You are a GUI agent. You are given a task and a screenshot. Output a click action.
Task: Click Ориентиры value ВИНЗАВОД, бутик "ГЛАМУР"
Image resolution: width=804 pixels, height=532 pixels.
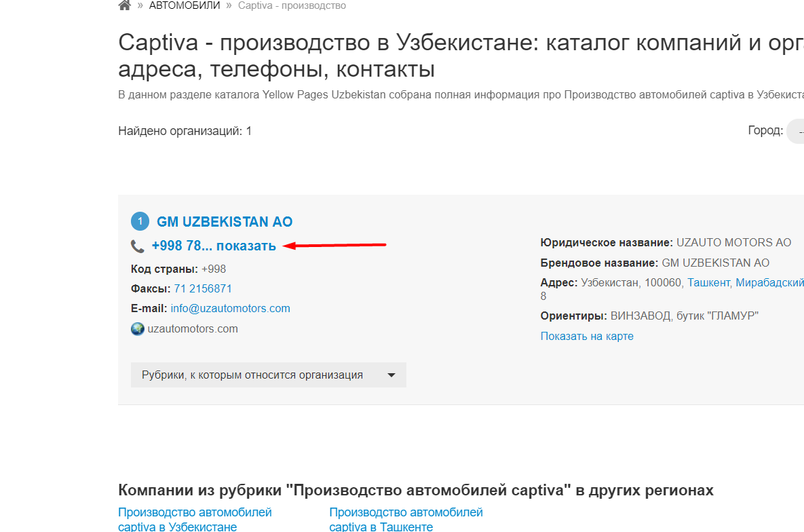point(685,316)
